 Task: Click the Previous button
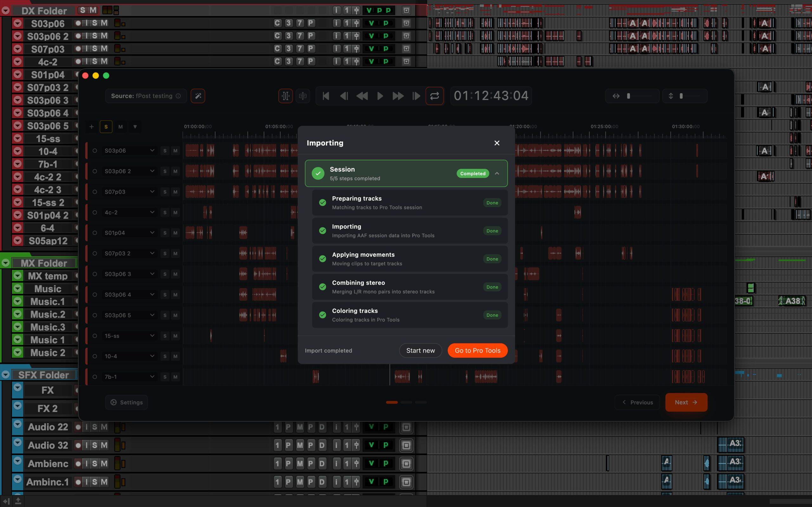click(638, 402)
